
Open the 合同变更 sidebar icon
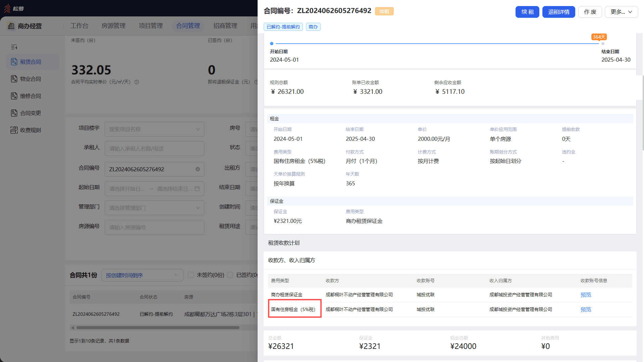pyautogui.click(x=14, y=113)
